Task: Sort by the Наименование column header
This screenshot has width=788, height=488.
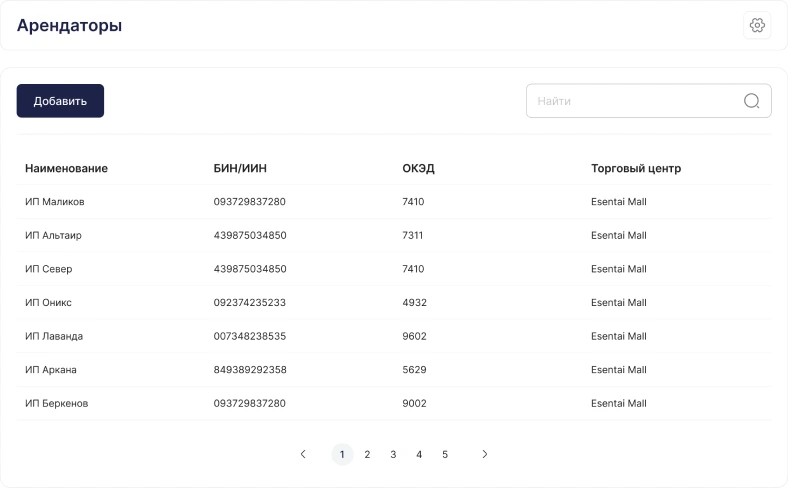Action: pyautogui.click(x=66, y=168)
